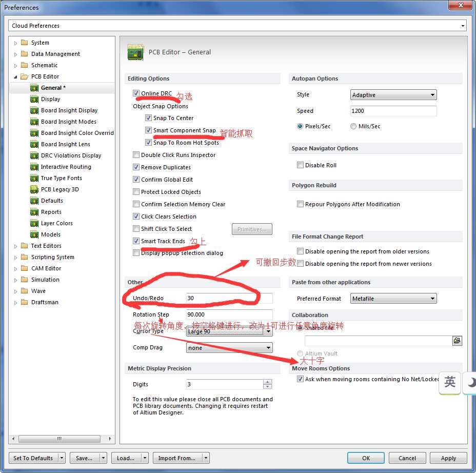Click the Digits stepper up arrow
476x473 pixels.
[x=267, y=382]
